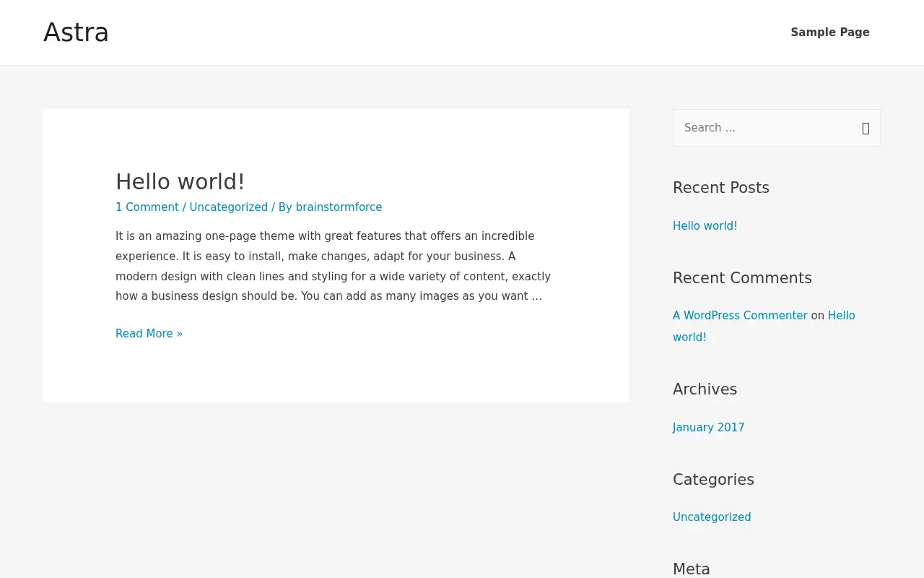The height and width of the screenshot is (578, 924).
Task: Click the Recent Posts widget heading
Action: coord(721,188)
